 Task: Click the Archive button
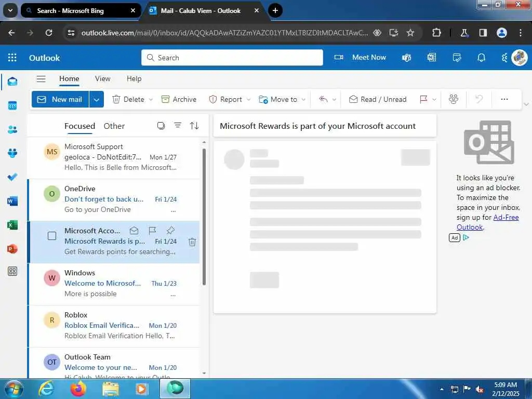click(179, 99)
